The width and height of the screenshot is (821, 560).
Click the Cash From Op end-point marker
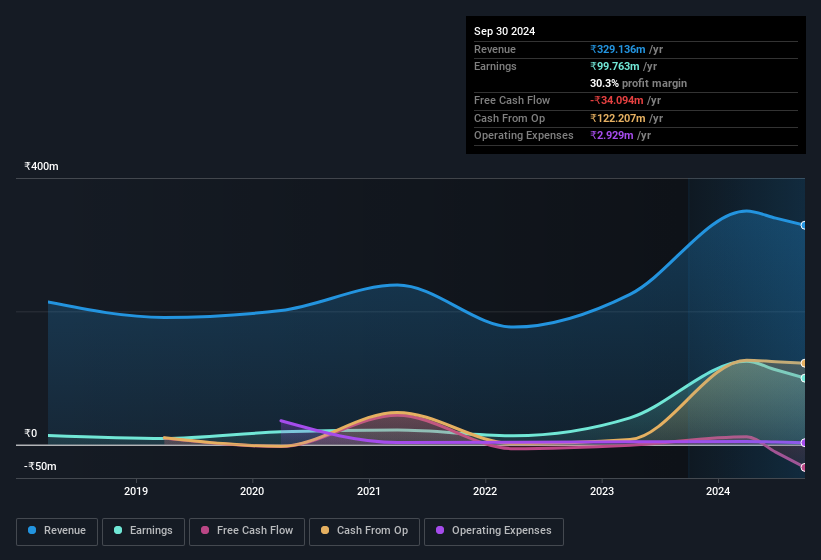pyautogui.click(x=804, y=363)
